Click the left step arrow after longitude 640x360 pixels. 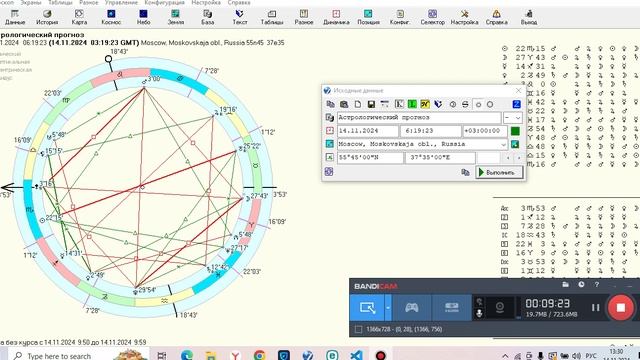508,158
